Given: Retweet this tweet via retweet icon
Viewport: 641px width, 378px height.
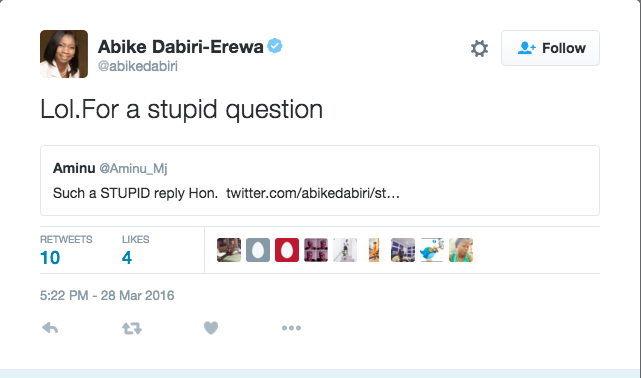Looking at the screenshot, I should 132,328.
